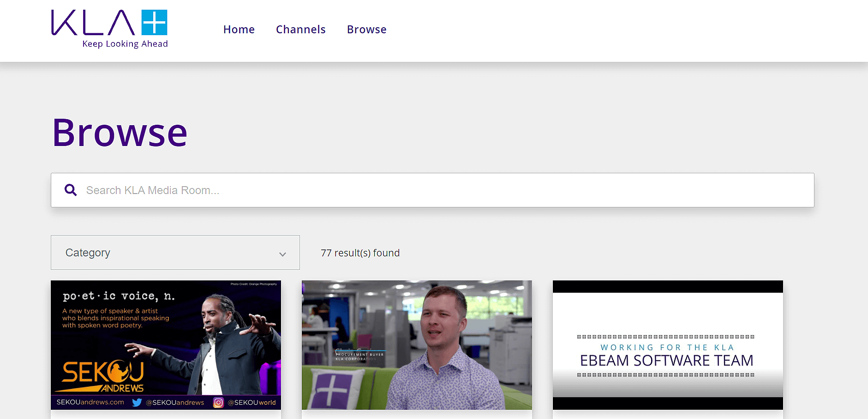The image size is (868, 419).
Task: Click the magnifying glass search icon
Action: point(71,190)
